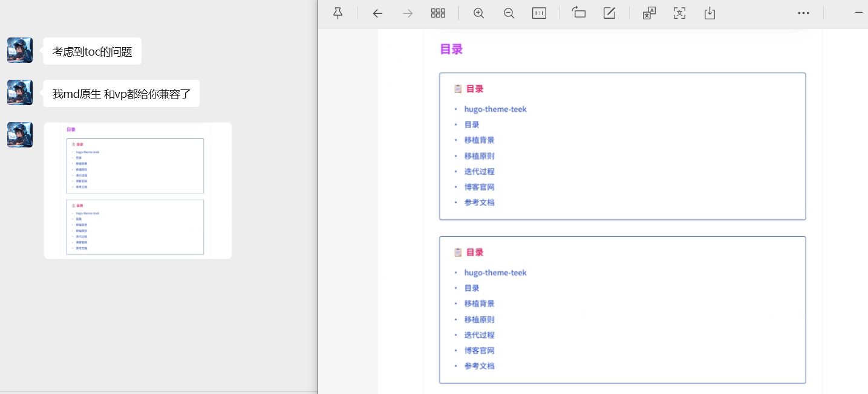Image resolution: width=868 pixels, height=394 pixels.
Task: Extract text from the image
Action: click(679, 13)
